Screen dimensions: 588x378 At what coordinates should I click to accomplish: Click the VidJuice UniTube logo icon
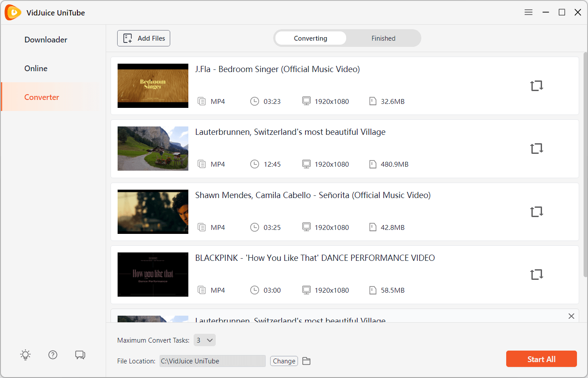click(13, 12)
